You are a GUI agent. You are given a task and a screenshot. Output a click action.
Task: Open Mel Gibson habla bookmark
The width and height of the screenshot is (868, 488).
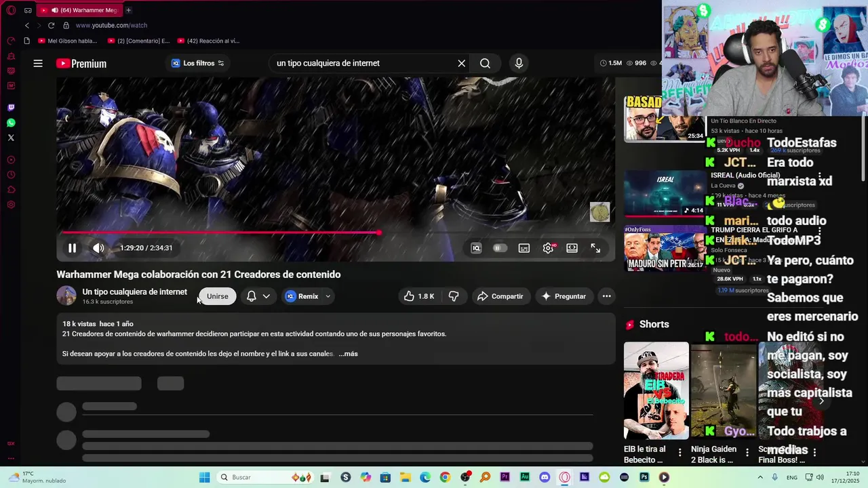coord(68,41)
